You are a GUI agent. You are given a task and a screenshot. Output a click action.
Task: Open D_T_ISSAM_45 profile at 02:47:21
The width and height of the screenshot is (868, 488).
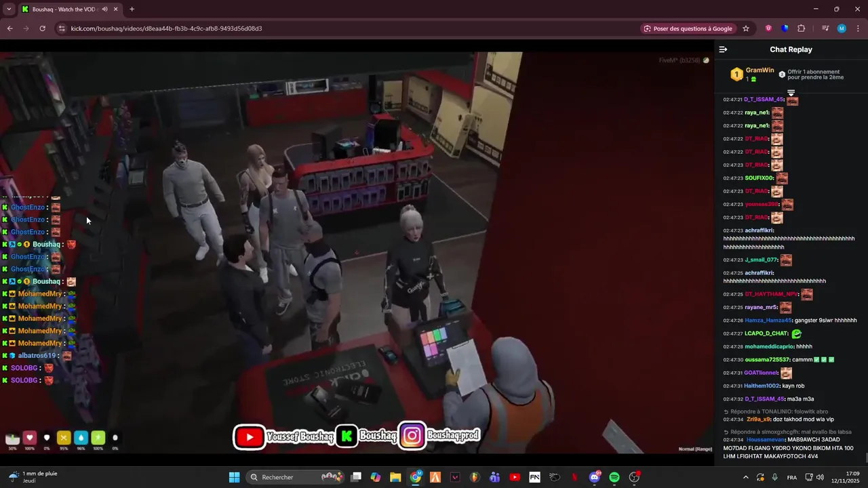click(x=764, y=100)
